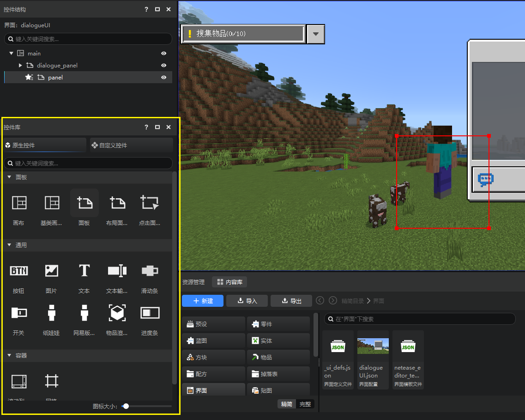Select the 图片 (image) control icon
The image size is (525, 420).
(51, 271)
